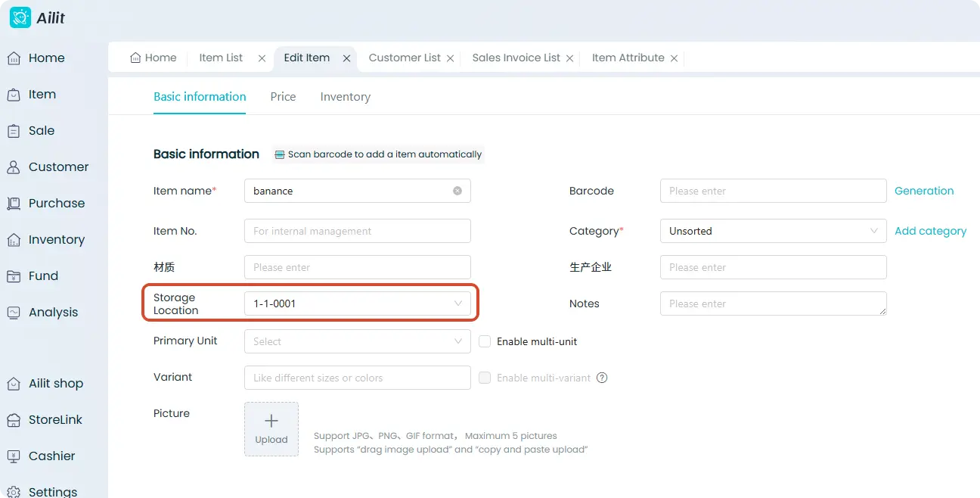Open StoreLink in the sidebar
980x498 pixels.
coord(45,419)
